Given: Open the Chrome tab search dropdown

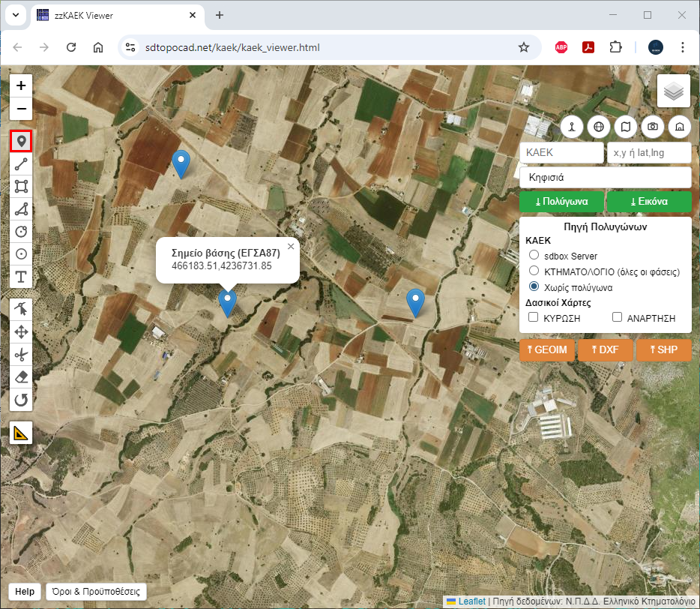Looking at the screenshot, I should pos(16,15).
